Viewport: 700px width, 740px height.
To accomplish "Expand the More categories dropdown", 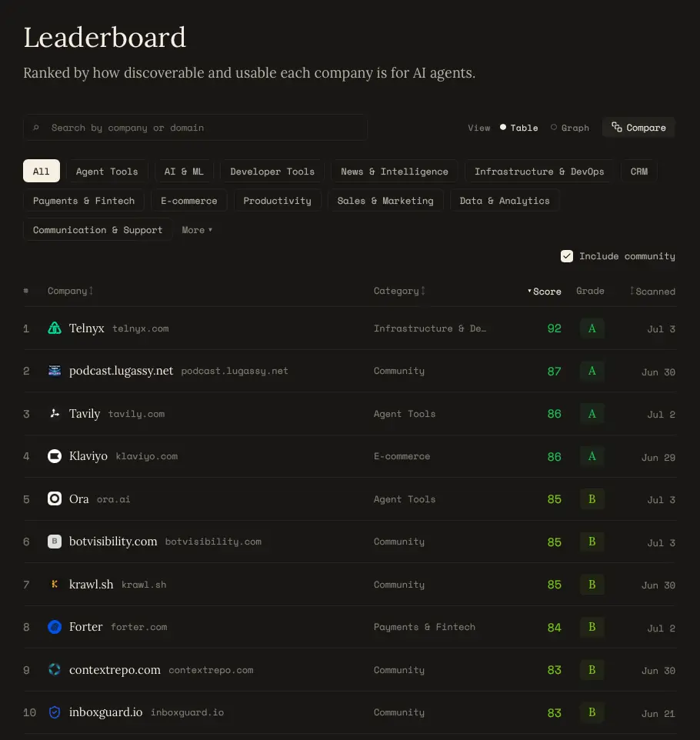I will [x=197, y=230].
